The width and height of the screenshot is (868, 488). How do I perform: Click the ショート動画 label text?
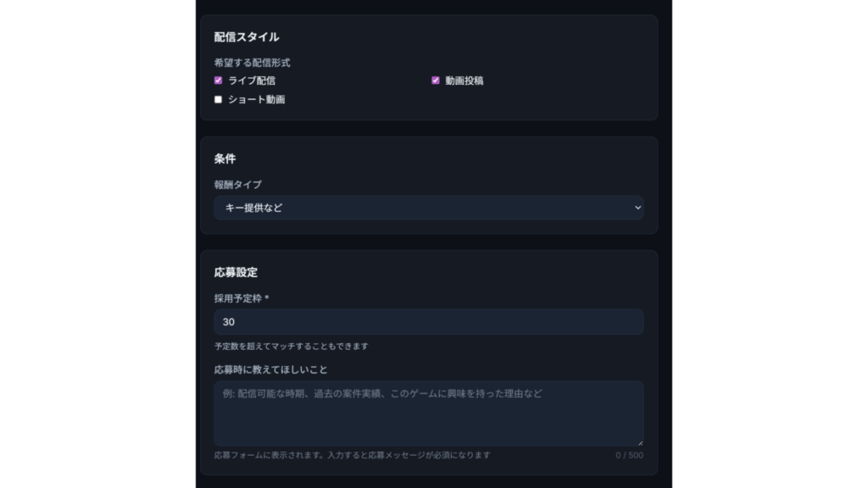pos(256,99)
